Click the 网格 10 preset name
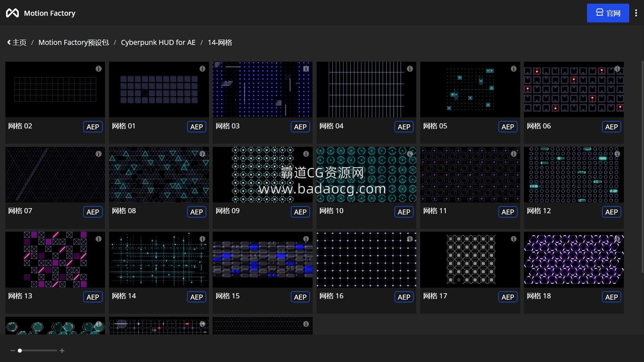The width and height of the screenshot is (644, 362). coord(331,211)
